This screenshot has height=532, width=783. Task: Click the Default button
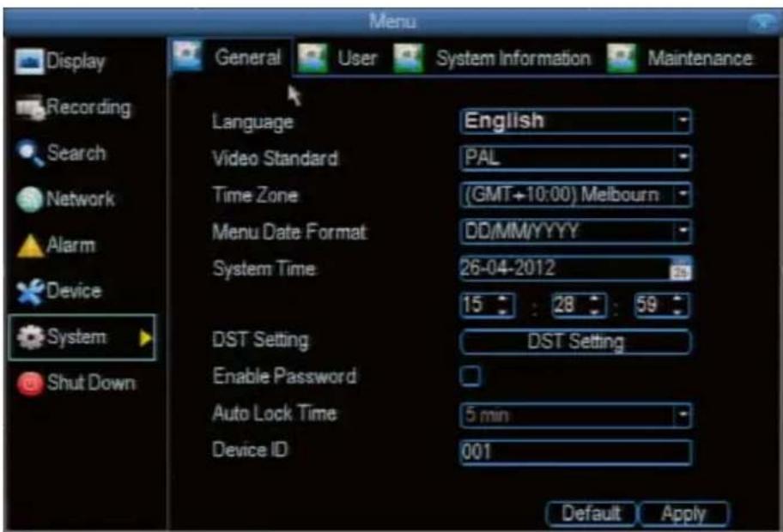pyautogui.click(x=591, y=513)
